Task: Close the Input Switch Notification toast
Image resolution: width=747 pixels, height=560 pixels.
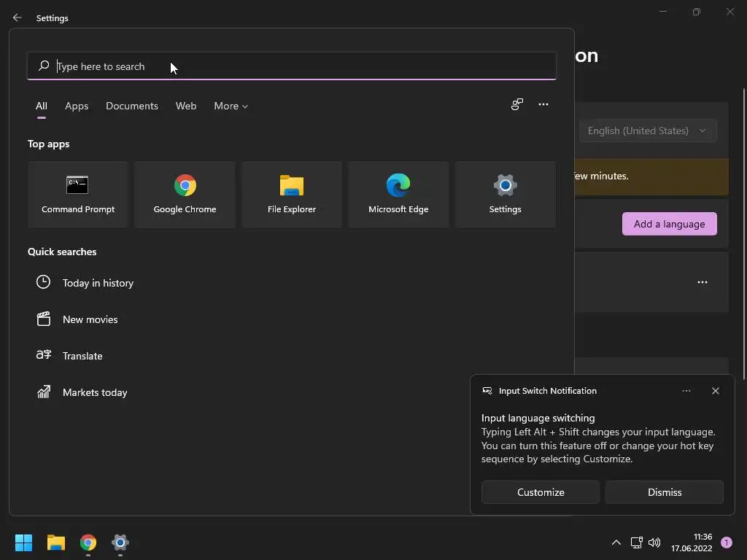Action: (x=715, y=391)
